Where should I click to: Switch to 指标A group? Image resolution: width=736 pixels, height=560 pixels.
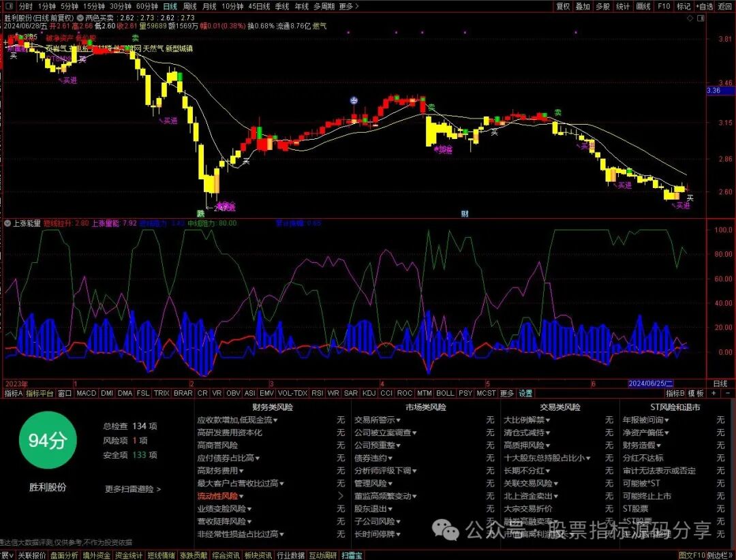[13, 393]
